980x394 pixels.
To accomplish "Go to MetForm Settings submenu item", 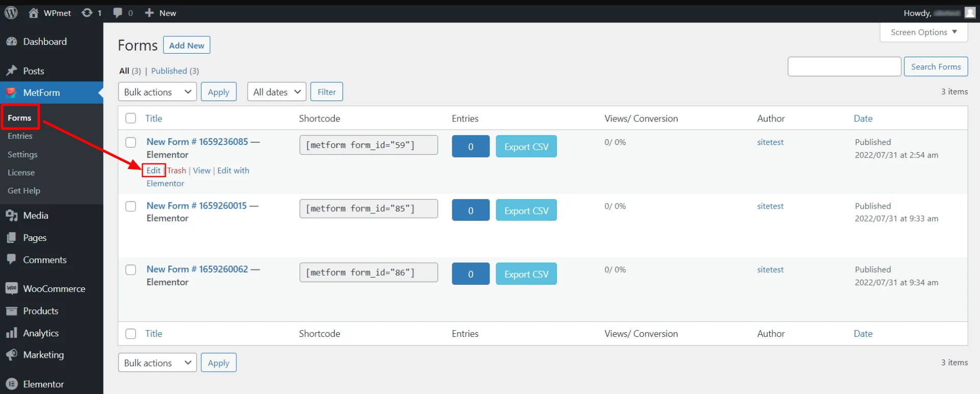I will tap(22, 155).
